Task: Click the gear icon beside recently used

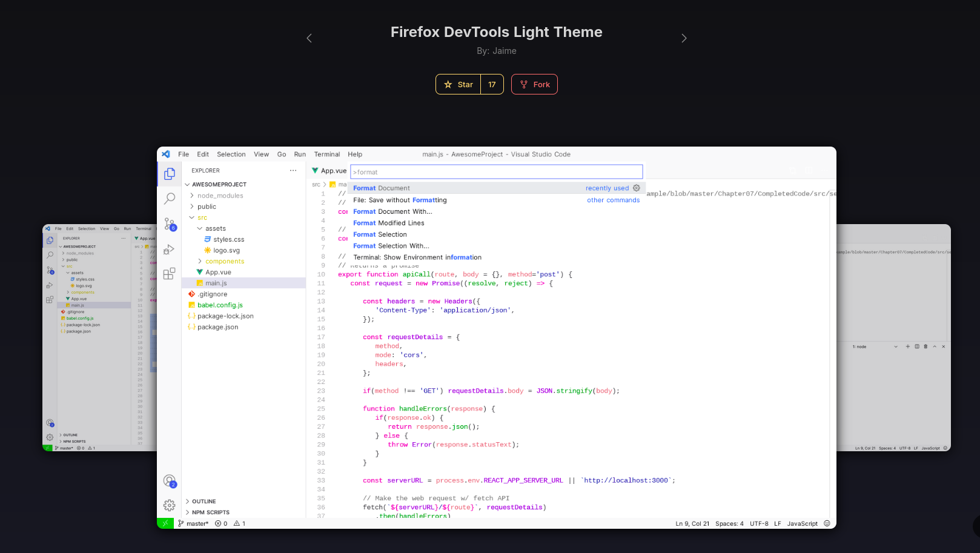Action: click(636, 188)
